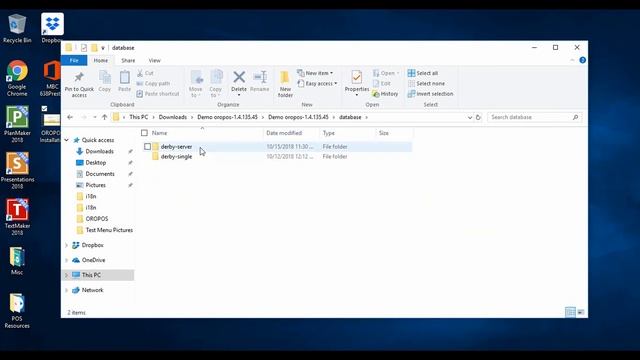This screenshot has height=360, width=640.
Task: Refresh the database folder view
Action: point(478,117)
